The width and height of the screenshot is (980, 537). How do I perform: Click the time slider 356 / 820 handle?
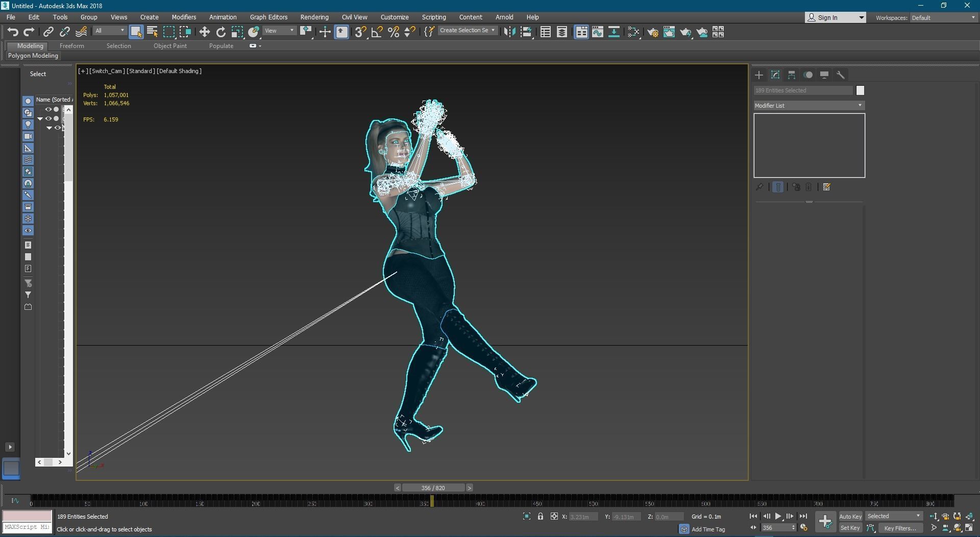pyautogui.click(x=433, y=488)
